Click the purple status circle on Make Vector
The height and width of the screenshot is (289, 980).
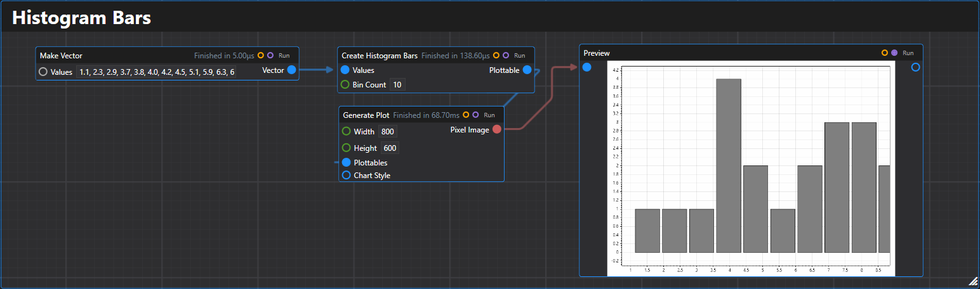(270, 56)
